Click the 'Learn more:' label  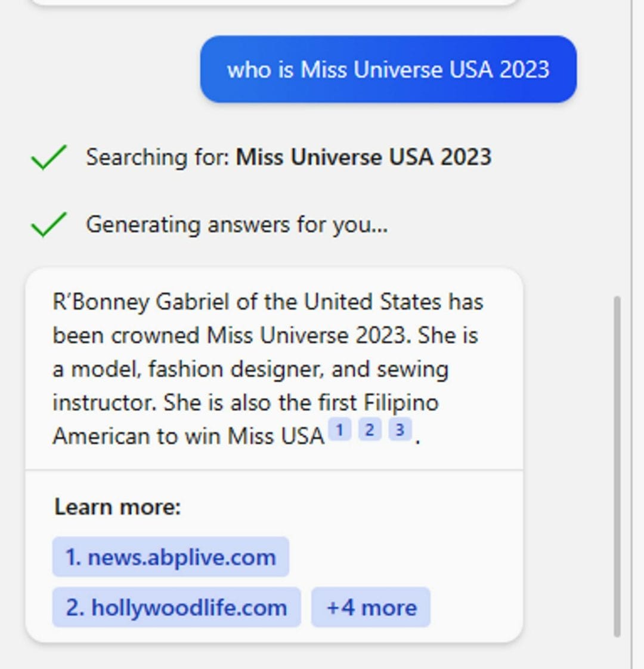[118, 507]
